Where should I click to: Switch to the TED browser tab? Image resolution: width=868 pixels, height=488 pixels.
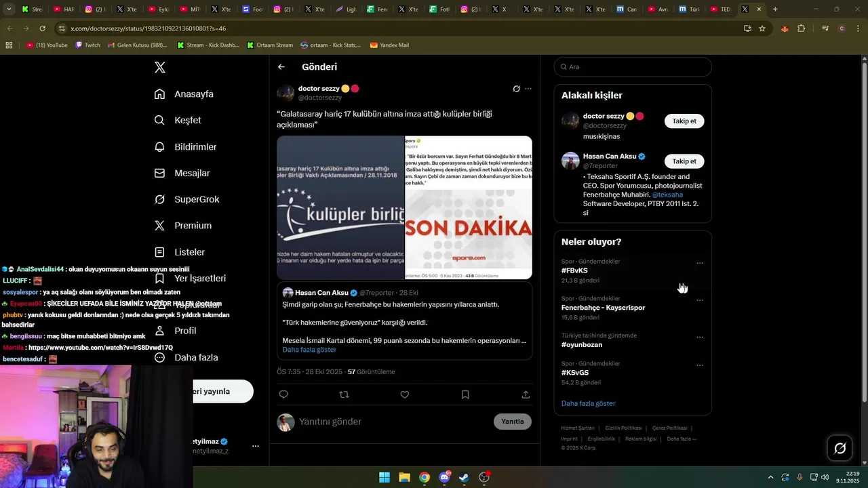pyautogui.click(x=719, y=9)
